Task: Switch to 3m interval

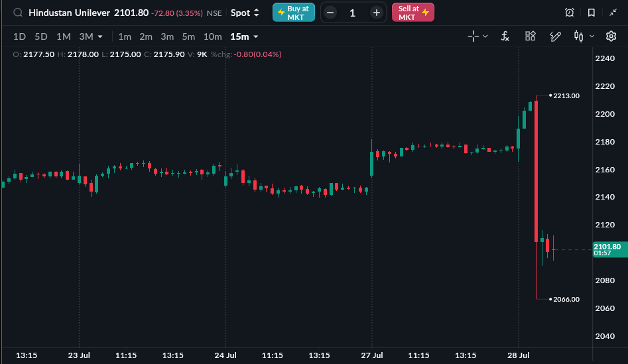Action: (167, 37)
